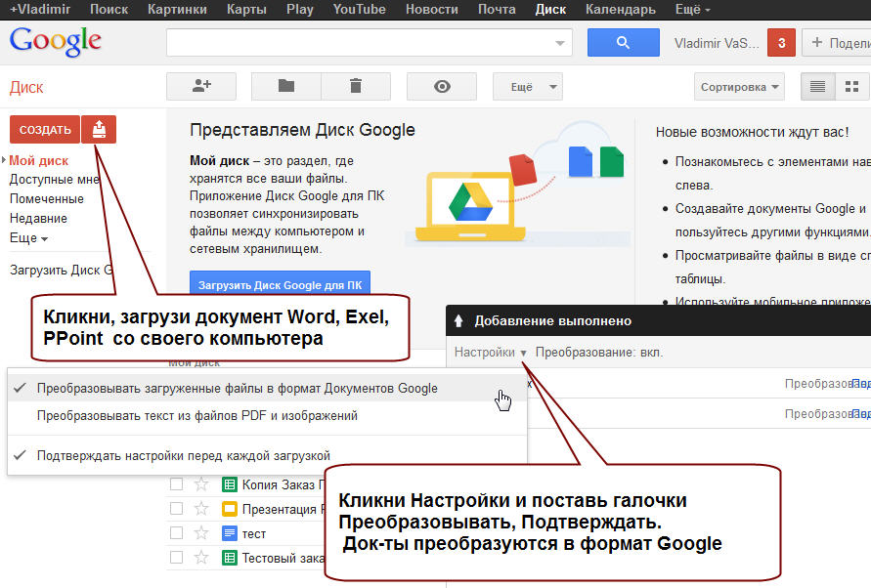
Task: Click the folder organize toolbar icon
Action: point(286,87)
